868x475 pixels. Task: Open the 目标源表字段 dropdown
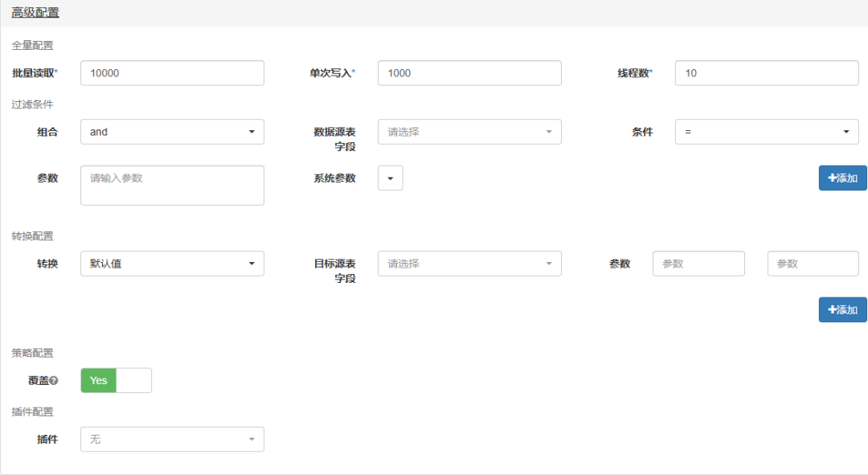pos(469,264)
